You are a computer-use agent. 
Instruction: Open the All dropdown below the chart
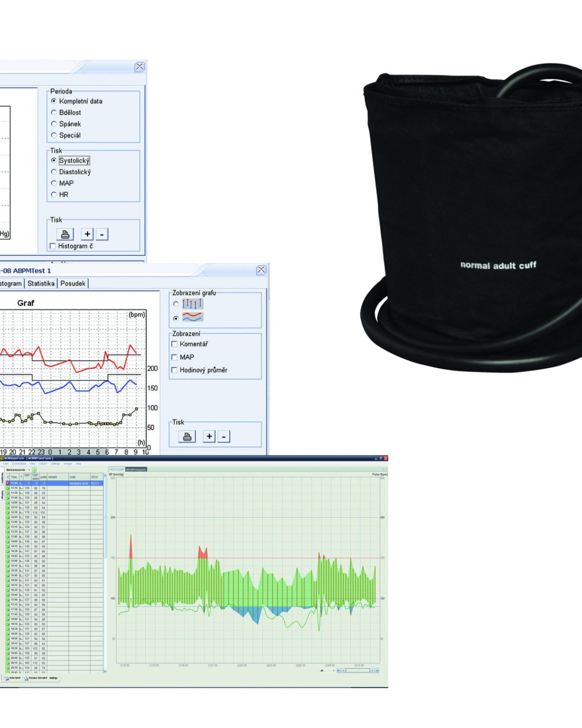[327, 671]
